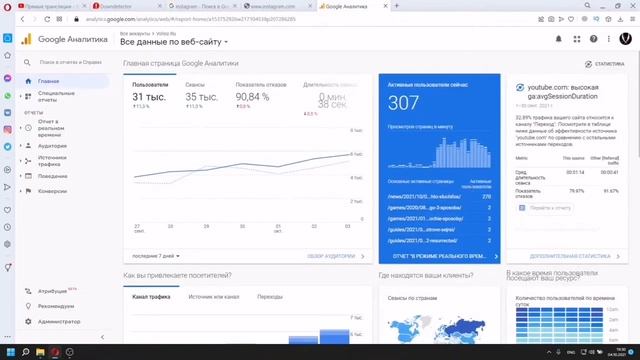
Task: Switch to 'Источник или канал' tab
Action: [214, 297]
